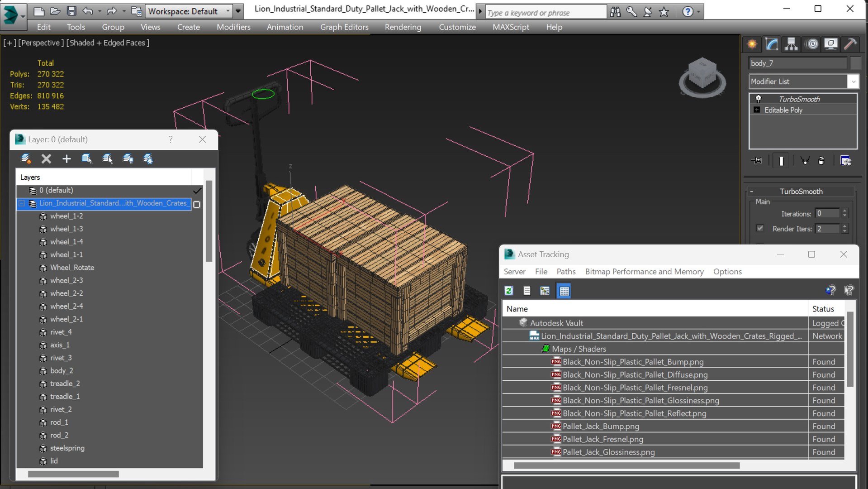The image size is (868, 489).
Task: Click the Shaded + Edged Faces label
Action: click(108, 43)
